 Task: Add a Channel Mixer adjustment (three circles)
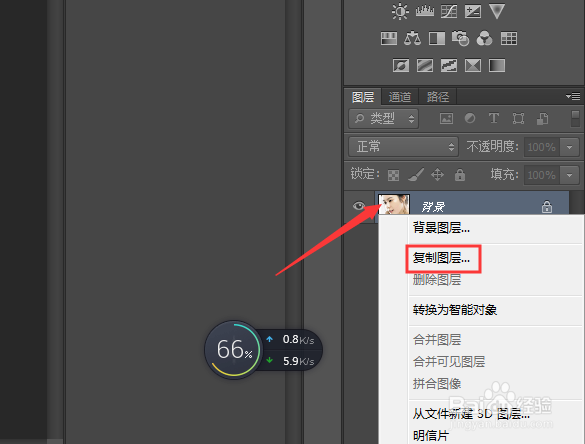coord(484,38)
